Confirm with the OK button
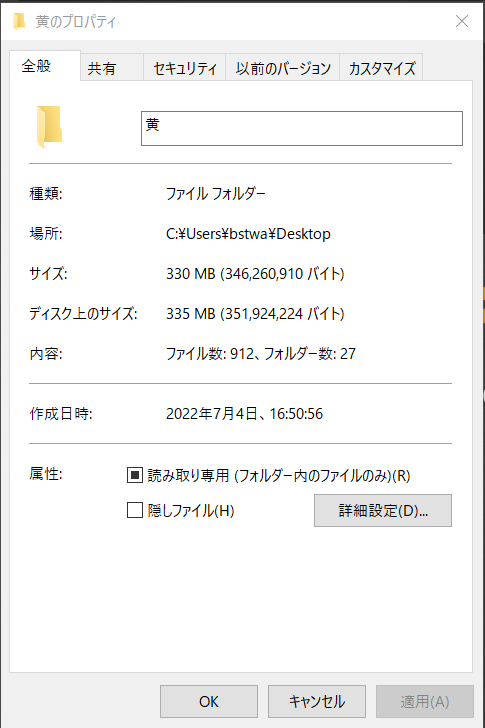Screen dimensions: 485x728 209,701
